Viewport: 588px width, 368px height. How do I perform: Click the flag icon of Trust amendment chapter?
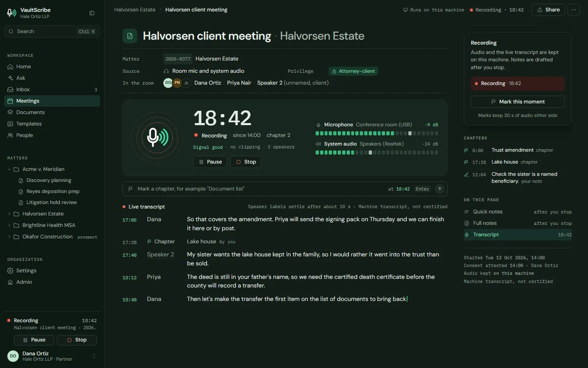coord(466,150)
